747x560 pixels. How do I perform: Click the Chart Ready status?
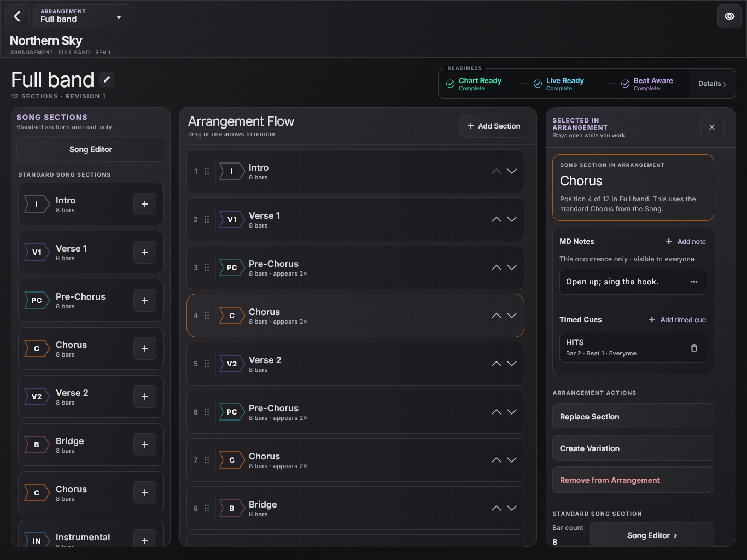474,84
